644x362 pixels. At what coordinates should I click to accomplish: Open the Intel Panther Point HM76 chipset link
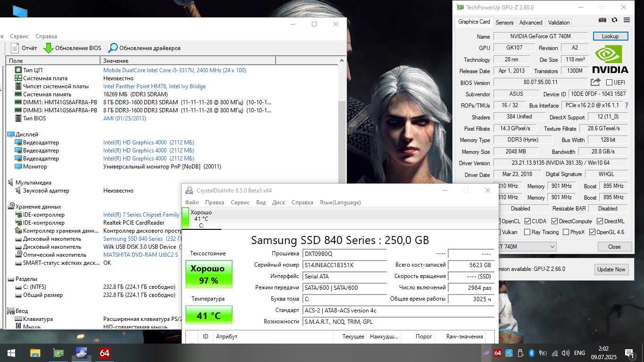pos(154,86)
